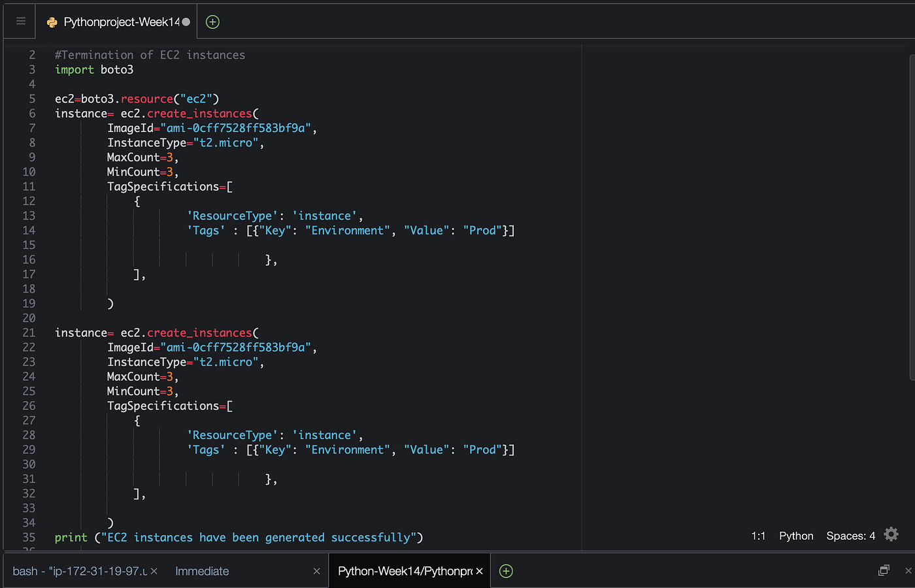Screen dimensions: 915x588
Task: Open the syntax mode menu labeled Python
Action: click(795, 535)
